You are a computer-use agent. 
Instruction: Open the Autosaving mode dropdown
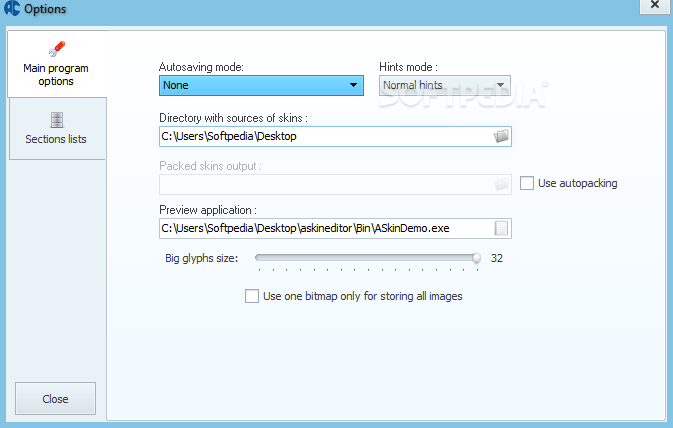(x=261, y=85)
